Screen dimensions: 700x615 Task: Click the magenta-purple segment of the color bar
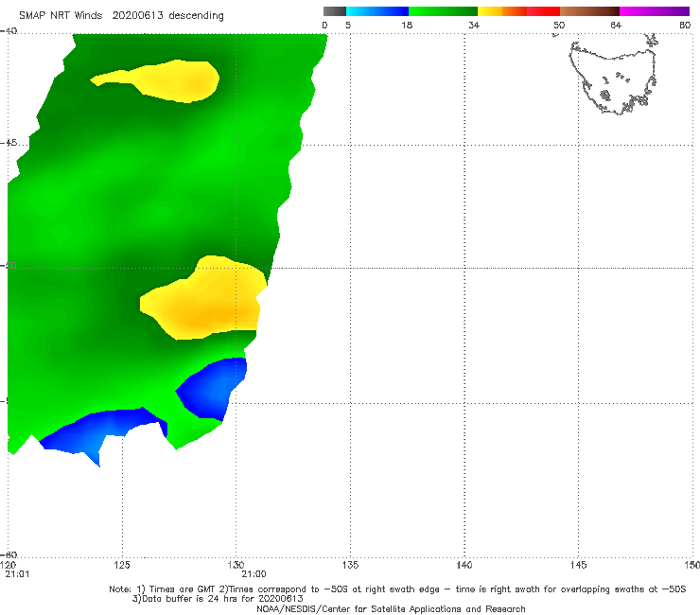click(x=655, y=11)
